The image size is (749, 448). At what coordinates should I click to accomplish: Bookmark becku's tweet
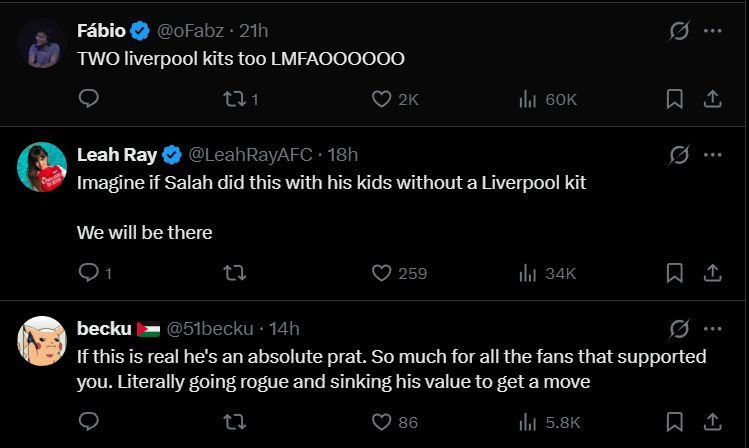pos(674,422)
